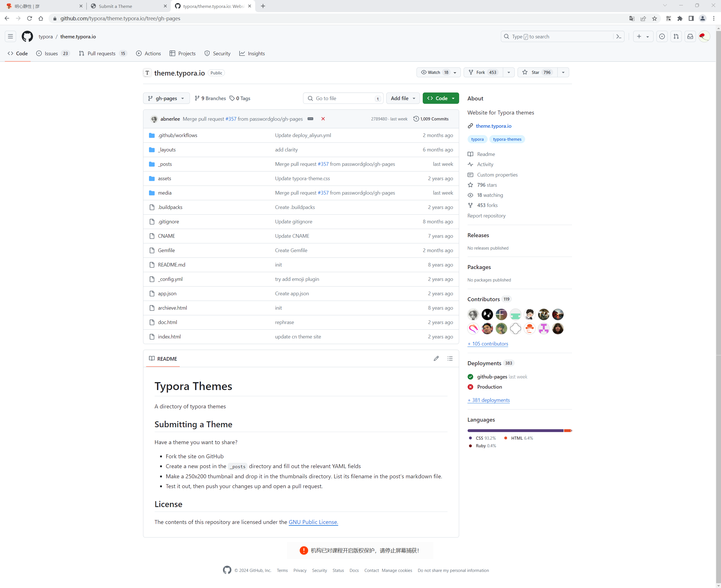721x588 pixels.
Task: Click the purple CSS language dot
Action: click(470, 438)
